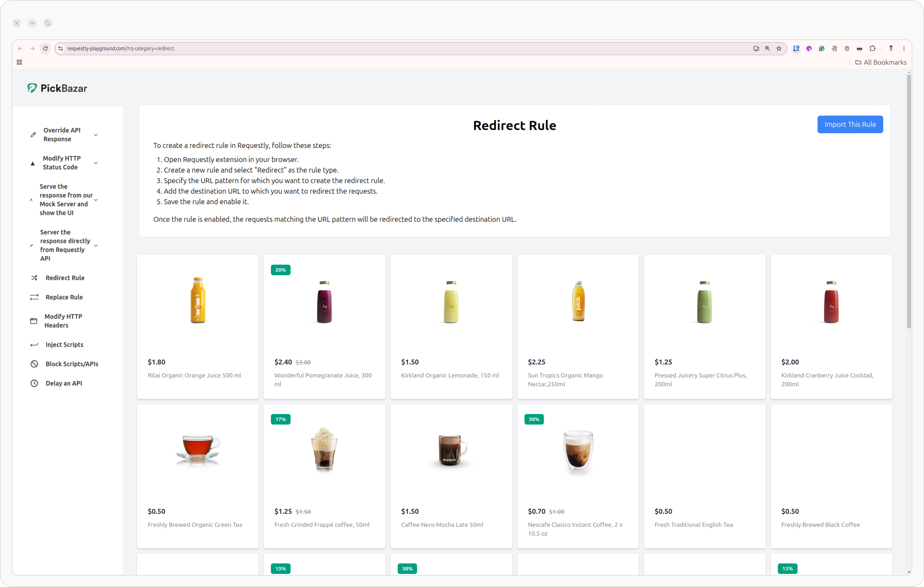Open the All Bookmarks folder
This screenshot has width=924, height=587.
[880, 62]
